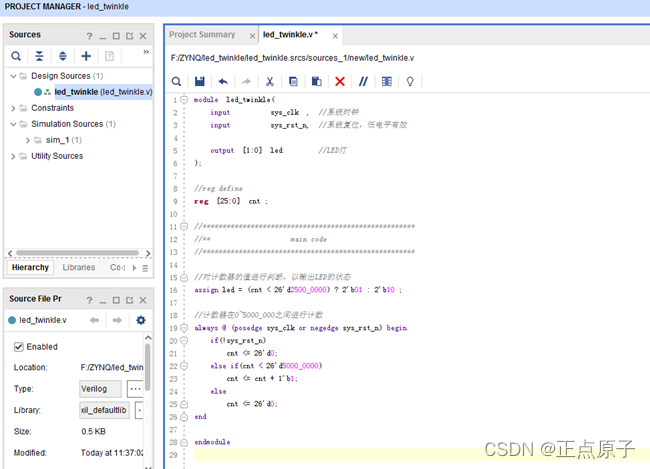Click the 'endmodule' code line
This screenshot has width=650, height=469.
coord(212,442)
